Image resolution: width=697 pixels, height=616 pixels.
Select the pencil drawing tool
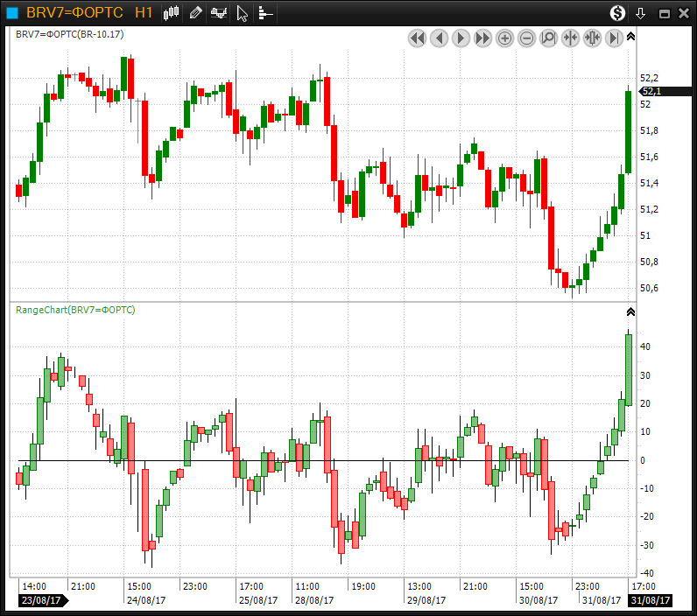(195, 12)
